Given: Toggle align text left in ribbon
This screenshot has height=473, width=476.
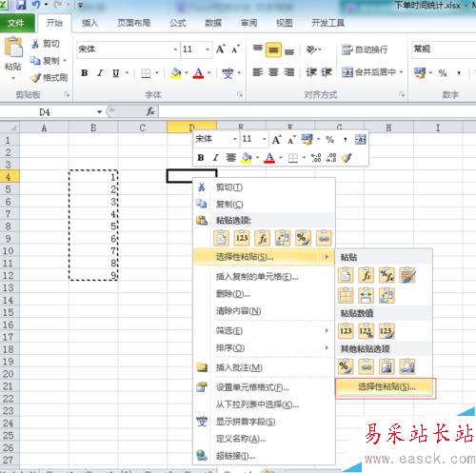Looking at the screenshot, I should click(258, 72).
